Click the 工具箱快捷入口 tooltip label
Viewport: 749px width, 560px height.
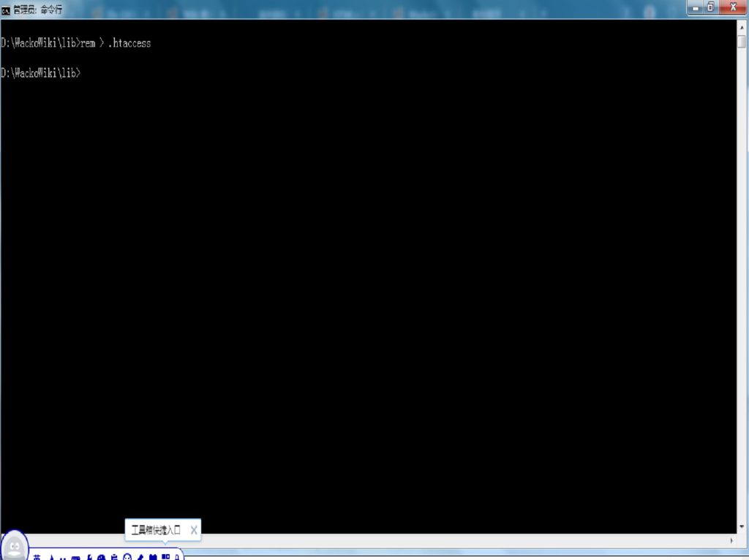156,530
